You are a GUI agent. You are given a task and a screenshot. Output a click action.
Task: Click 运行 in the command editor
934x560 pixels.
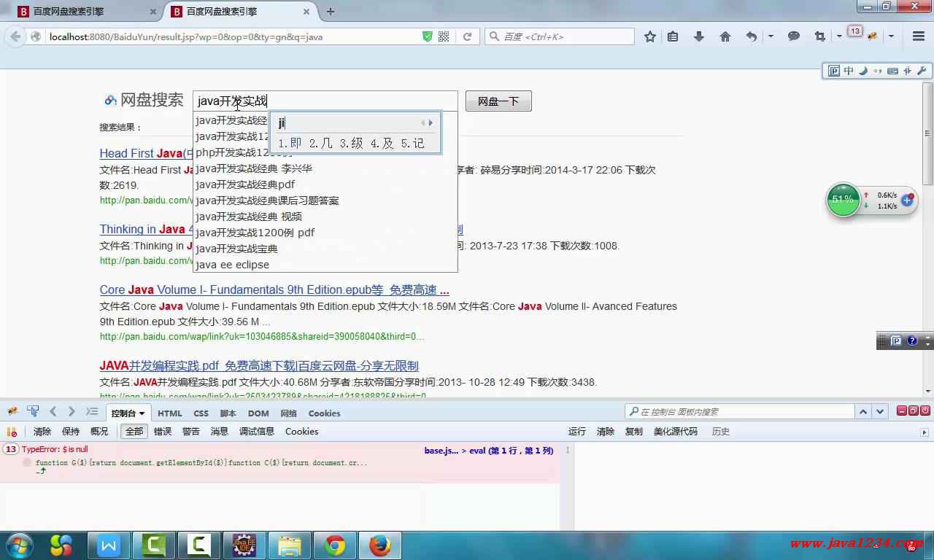pos(577,432)
